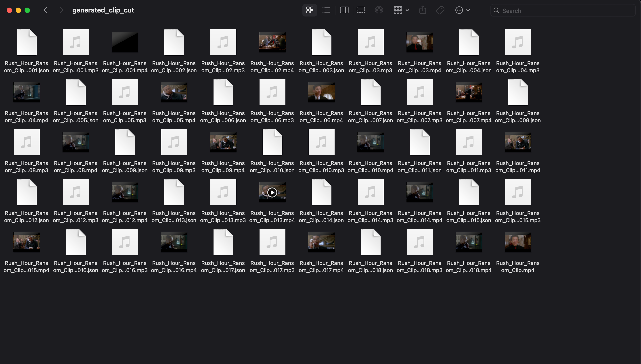641x364 pixels.
Task: Click the Edit Tags icon
Action: 440,10
